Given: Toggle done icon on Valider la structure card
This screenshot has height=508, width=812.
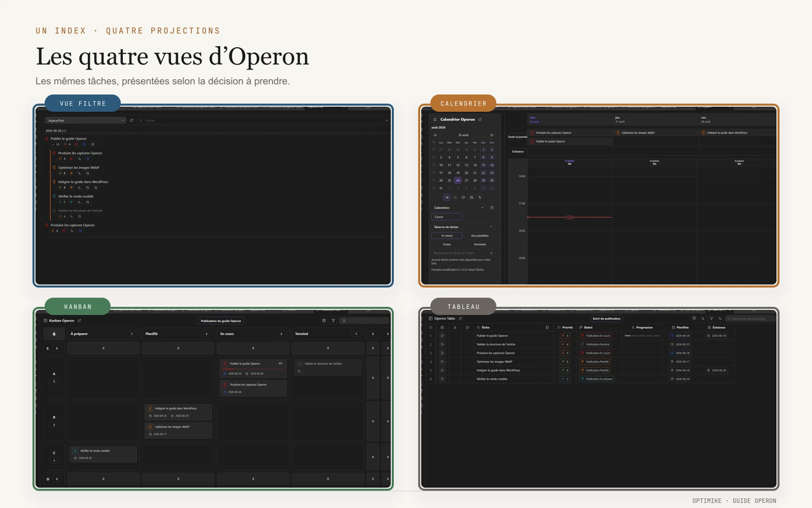Looking at the screenshot, I should point(300,364).
